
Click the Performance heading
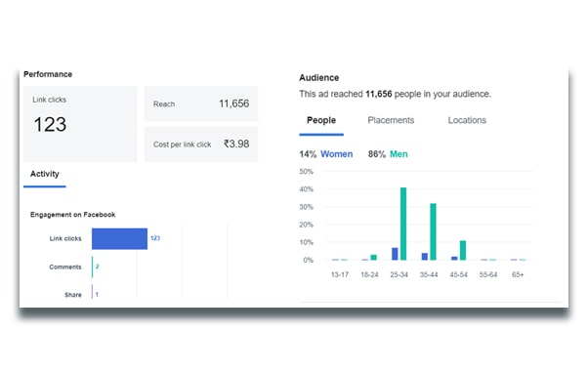pyautogui.click(x=48, y=74)
